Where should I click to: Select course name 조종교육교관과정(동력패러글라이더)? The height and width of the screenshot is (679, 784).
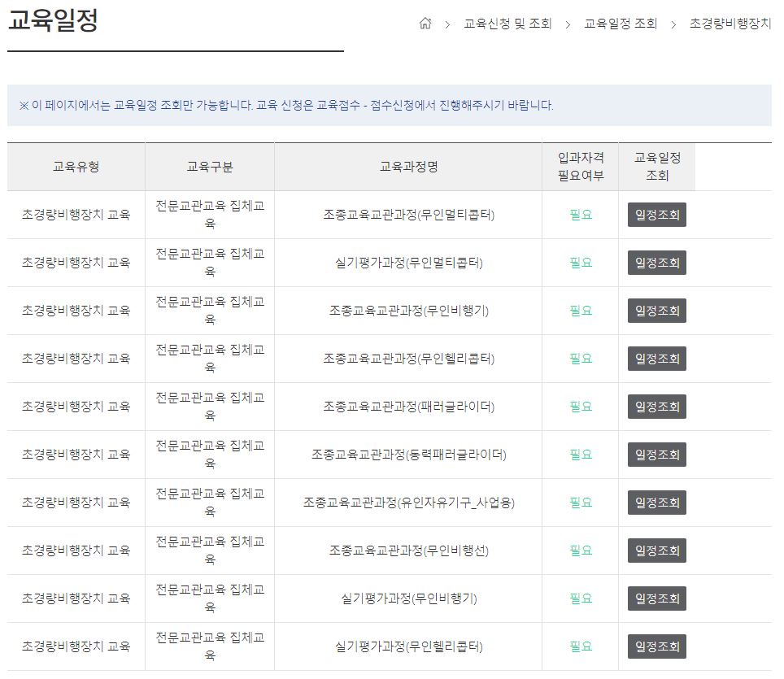coord(408,455)
